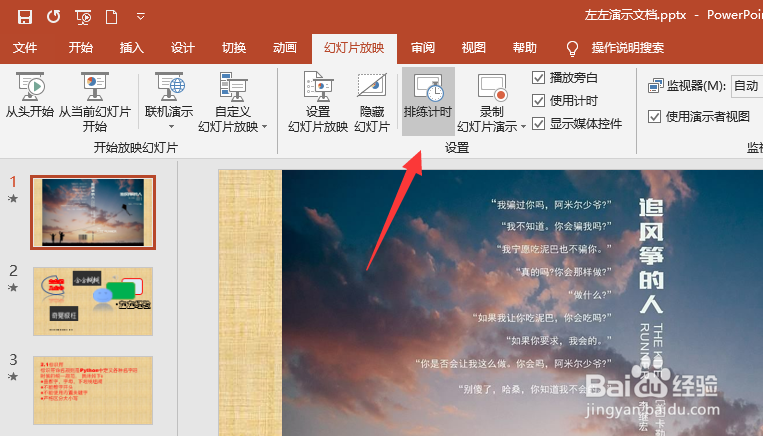The height and width of the screenshot is (436, 763).
Task: Toggle the 播放旁白 checkbox
Action: (538, 77)
